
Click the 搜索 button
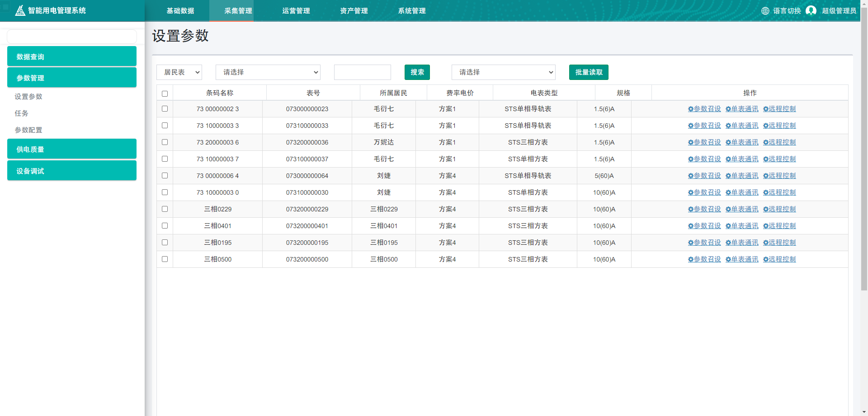(x=417, y=72)
